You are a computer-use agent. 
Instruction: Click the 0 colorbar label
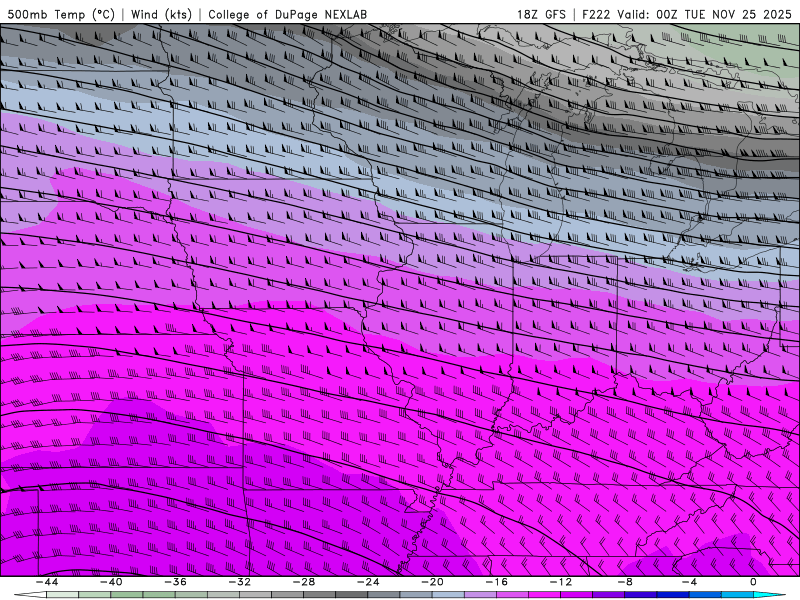[x=753, y=582]
